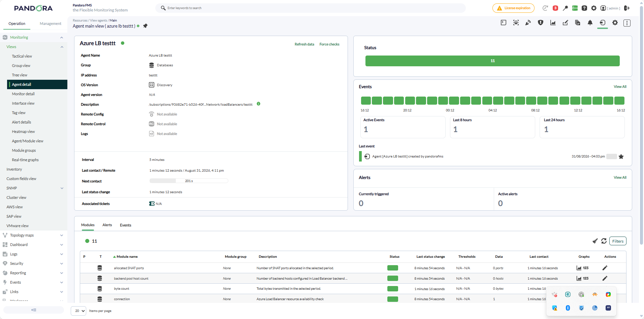The image size is (644, 319).
Task: Click the Force checks link
Action: 329,44
